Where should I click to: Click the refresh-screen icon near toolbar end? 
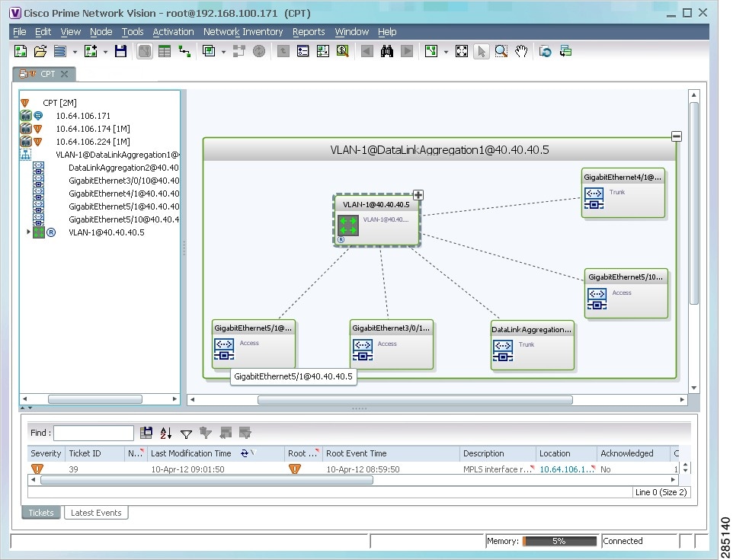click(x=545, y=51)
